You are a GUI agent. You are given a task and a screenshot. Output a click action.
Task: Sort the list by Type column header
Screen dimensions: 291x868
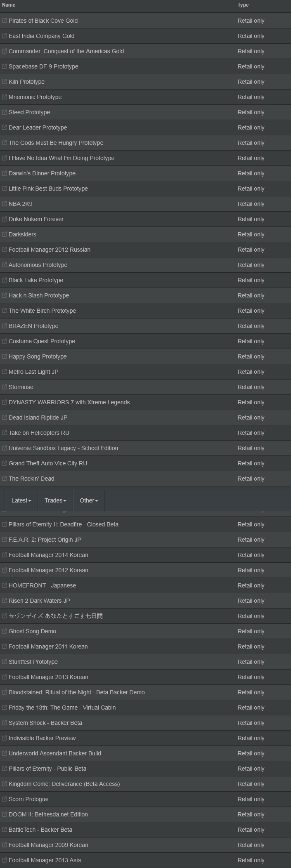click(243, 5)
